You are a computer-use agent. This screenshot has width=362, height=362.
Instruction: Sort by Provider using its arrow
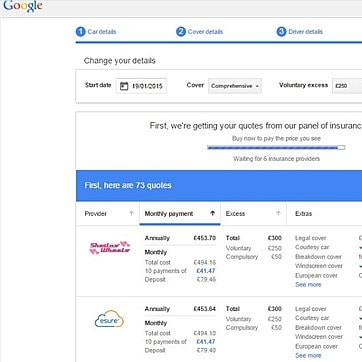click(131, 214)
